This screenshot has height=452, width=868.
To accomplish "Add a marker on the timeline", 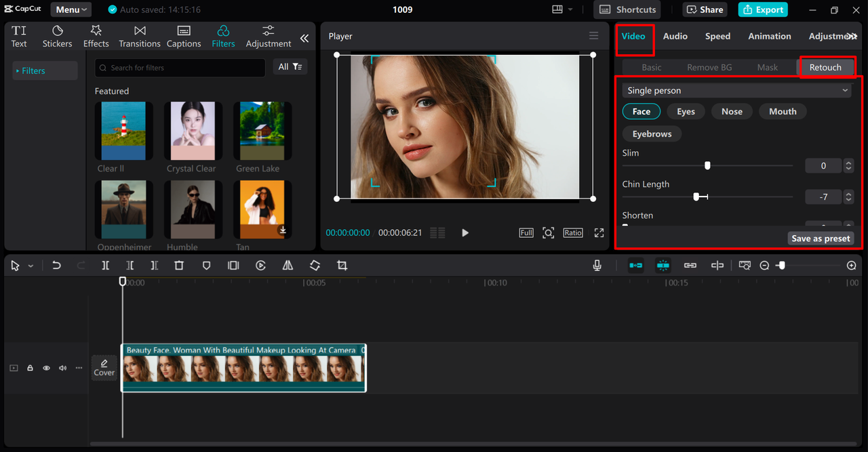I will pyautogui.click(x=206, y=266).
